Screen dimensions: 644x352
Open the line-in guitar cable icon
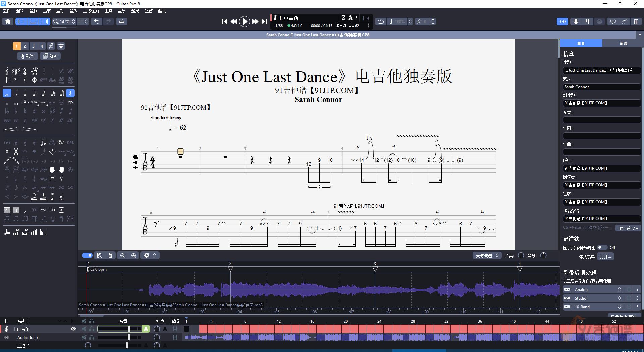[624, 21]
